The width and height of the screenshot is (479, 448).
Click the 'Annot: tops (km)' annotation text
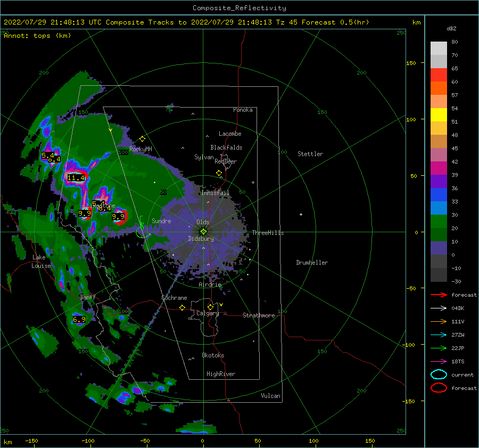[37, 36]
